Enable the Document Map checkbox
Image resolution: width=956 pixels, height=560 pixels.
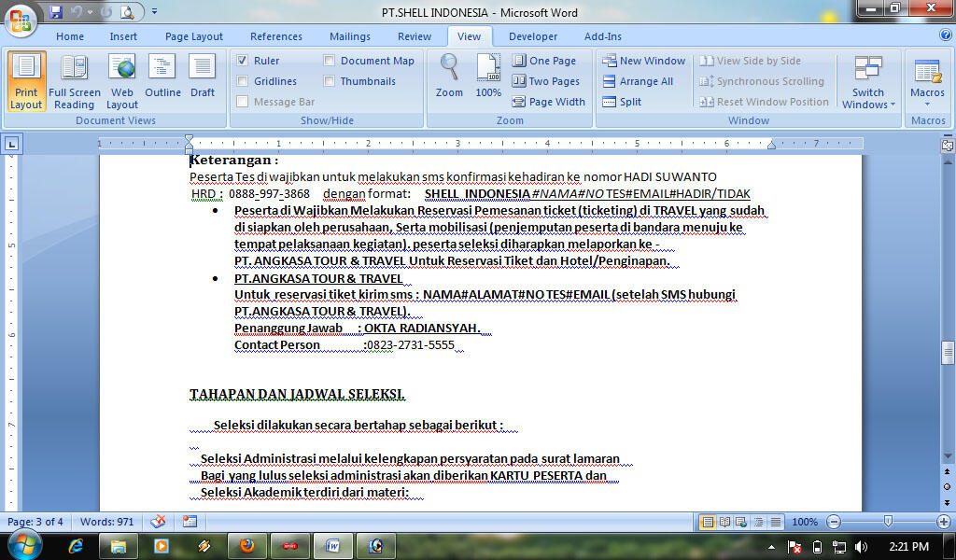pos(329,61)
